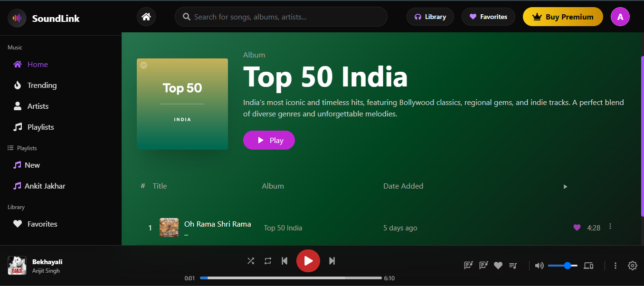
Task: Open the settings gear icon
Action: [632, 266]
